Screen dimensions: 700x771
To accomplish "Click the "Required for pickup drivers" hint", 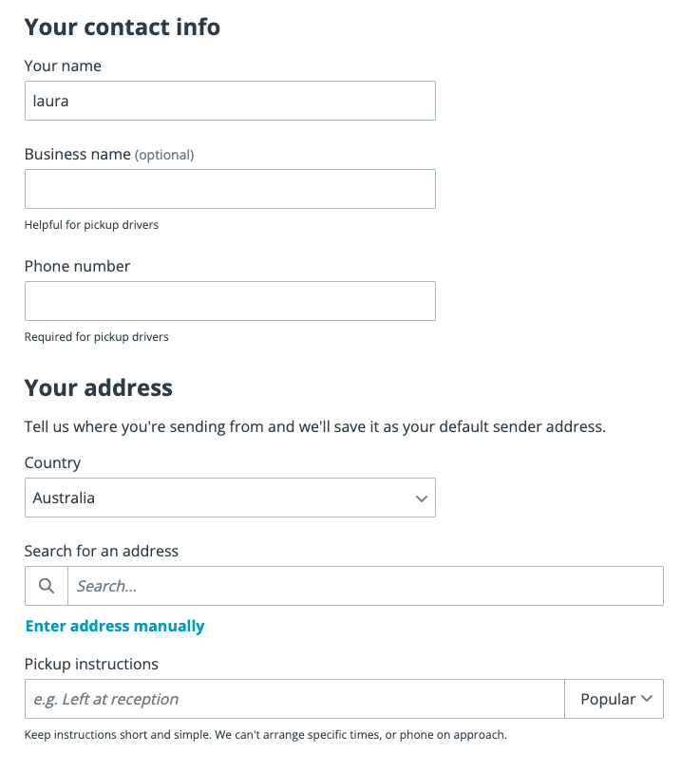I will coord(97,337).
